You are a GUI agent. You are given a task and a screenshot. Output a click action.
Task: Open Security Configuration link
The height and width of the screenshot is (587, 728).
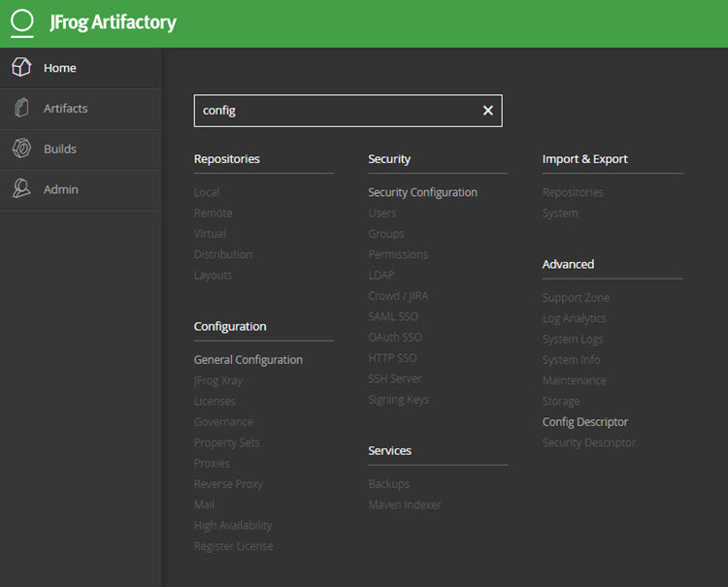click(422, 192)
